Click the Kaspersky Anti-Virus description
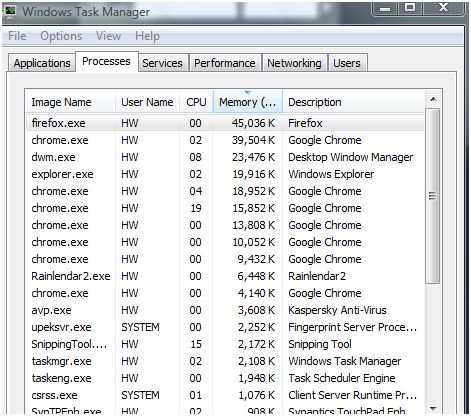 tap(337, 310)
